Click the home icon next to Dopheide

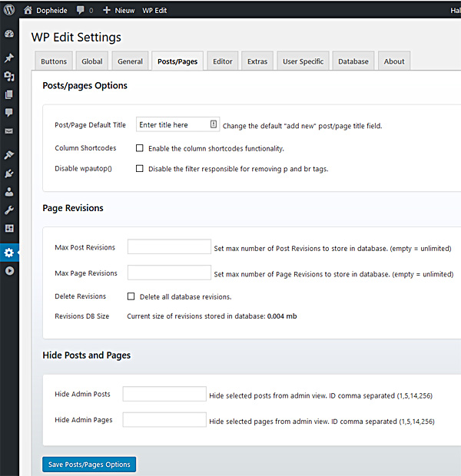(x=28, y=10)
